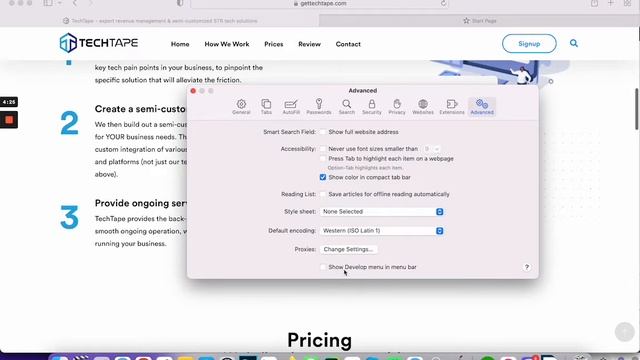This screenshot has width=640, height=360.
Task: Click the Provide ongoing heading text
Action: coord(140,203)
